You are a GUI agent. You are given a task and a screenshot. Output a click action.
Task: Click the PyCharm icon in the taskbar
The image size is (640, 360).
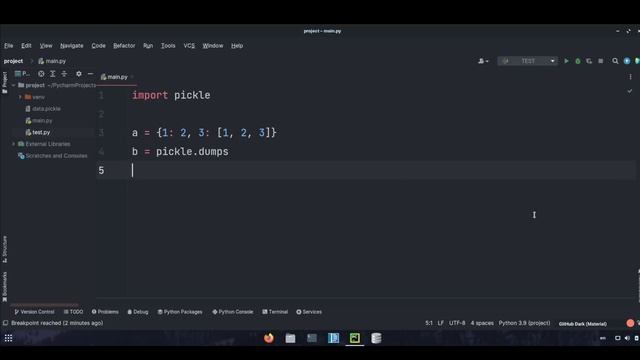[355, 338]
